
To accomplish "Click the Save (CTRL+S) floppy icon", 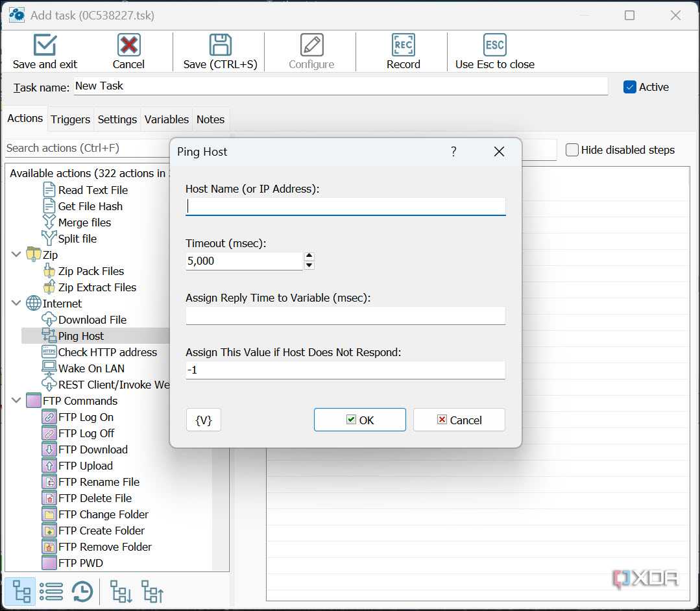I will [x=220, y=45].
